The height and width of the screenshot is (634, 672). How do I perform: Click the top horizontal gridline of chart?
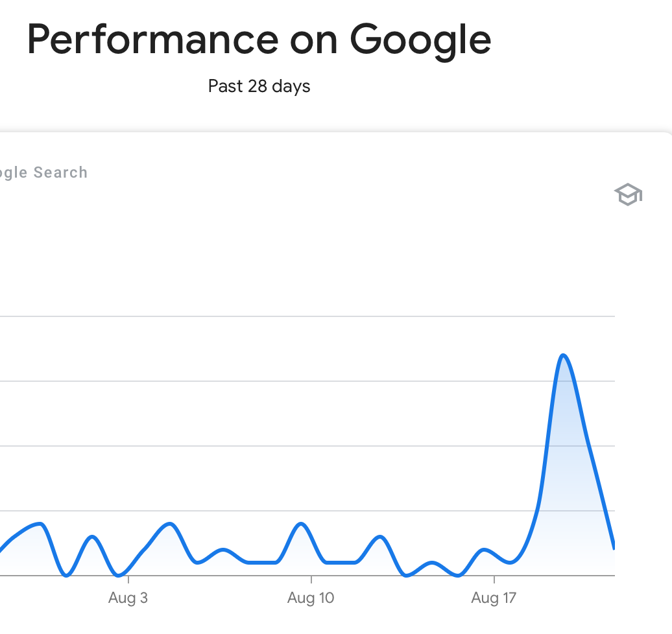(x=307, y=316)
